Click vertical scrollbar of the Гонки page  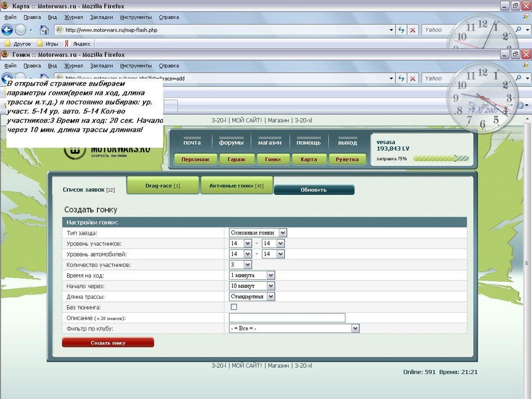527,258
